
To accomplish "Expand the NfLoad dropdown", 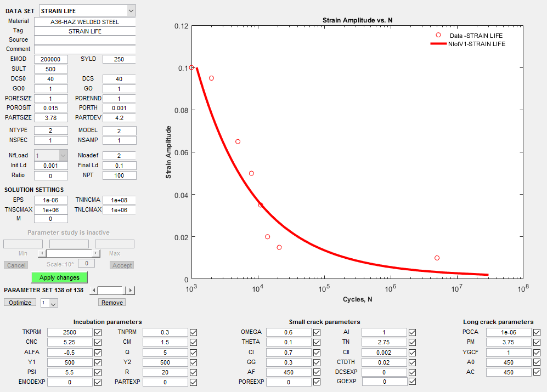I will click(63, 156).
